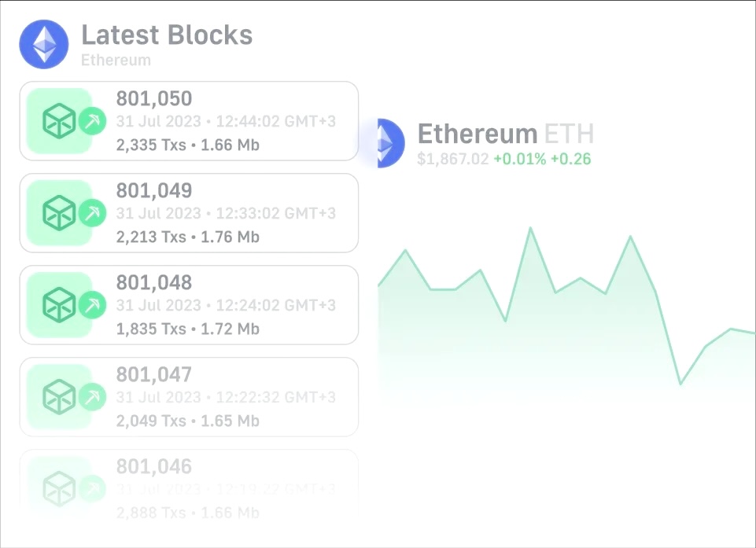Open block 801,050 details card
The width and height of the screenshot is (756, 548).
189,120
